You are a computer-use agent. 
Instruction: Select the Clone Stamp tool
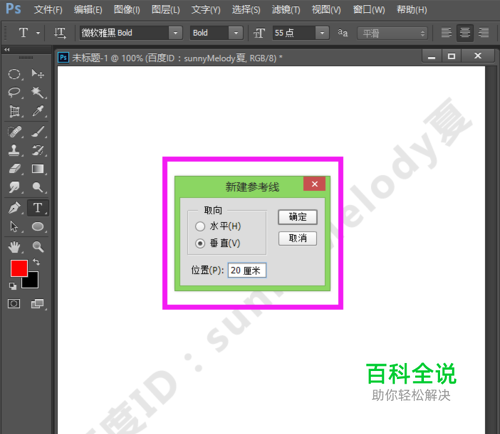pos(14,150)
